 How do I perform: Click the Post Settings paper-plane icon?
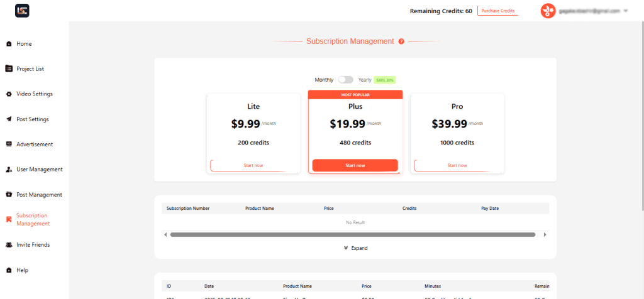click(9, 119)
